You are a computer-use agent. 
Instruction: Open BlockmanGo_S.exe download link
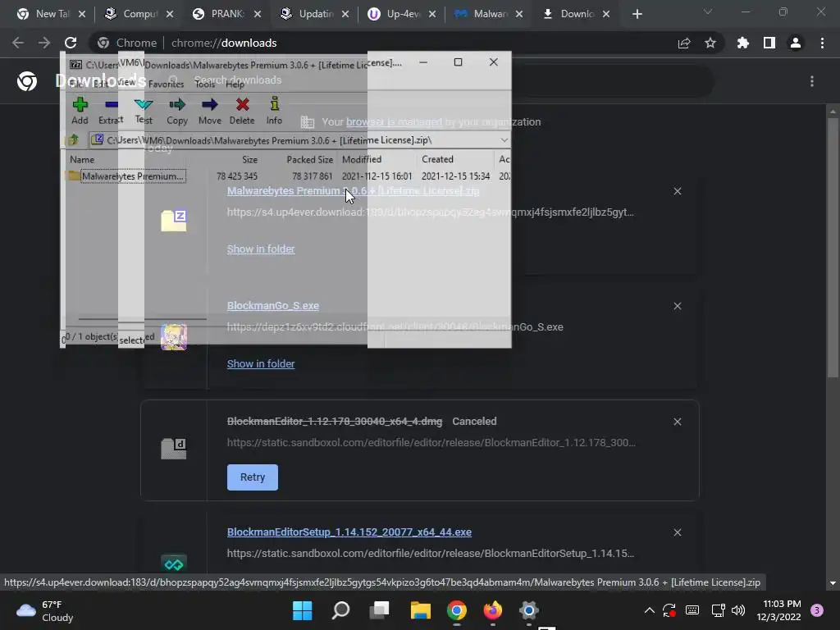[x=272, y=306]
